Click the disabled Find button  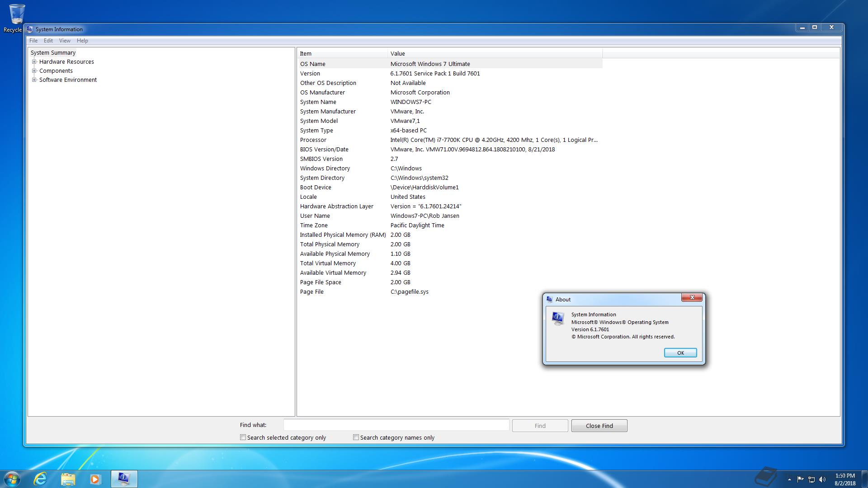coord(540,426)
